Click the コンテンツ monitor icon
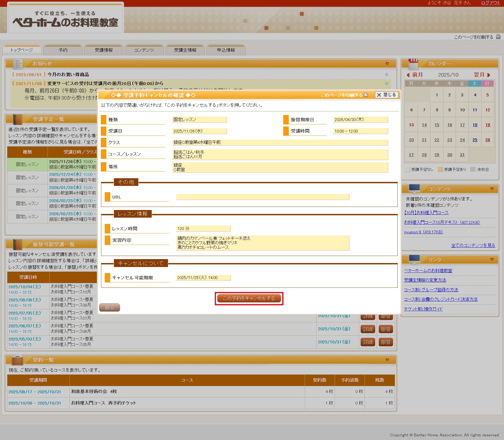This screenshot has width=504, height=440. click(x=414, y=188)
